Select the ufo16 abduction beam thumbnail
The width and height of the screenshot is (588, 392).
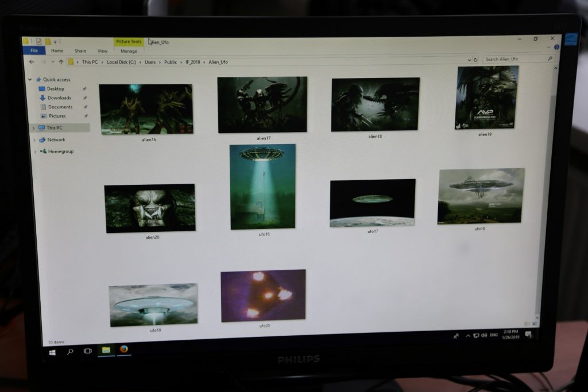pos(262,187)
